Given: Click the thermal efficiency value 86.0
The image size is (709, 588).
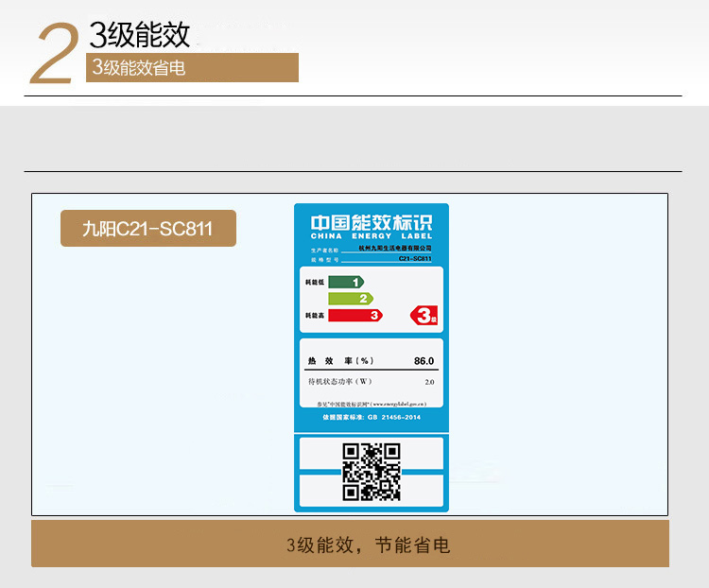Looking at the screenshot, I should (x=424, y=361).
